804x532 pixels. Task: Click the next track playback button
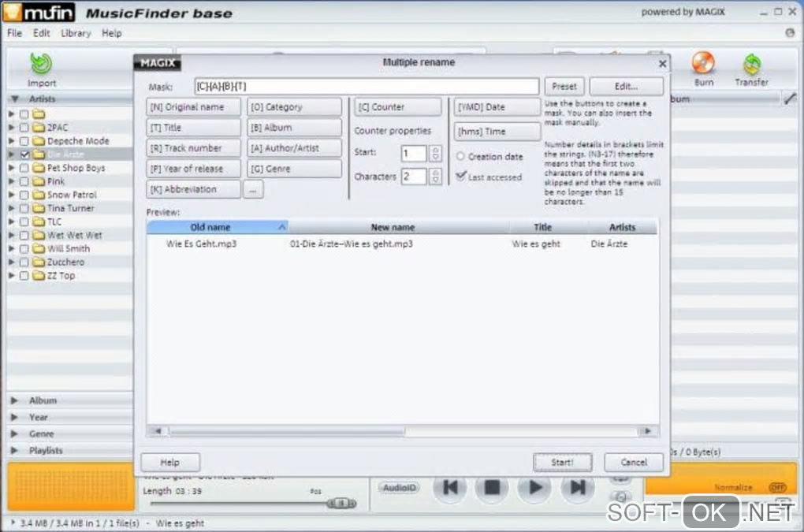pyautogui.click(x=577, y=487)
